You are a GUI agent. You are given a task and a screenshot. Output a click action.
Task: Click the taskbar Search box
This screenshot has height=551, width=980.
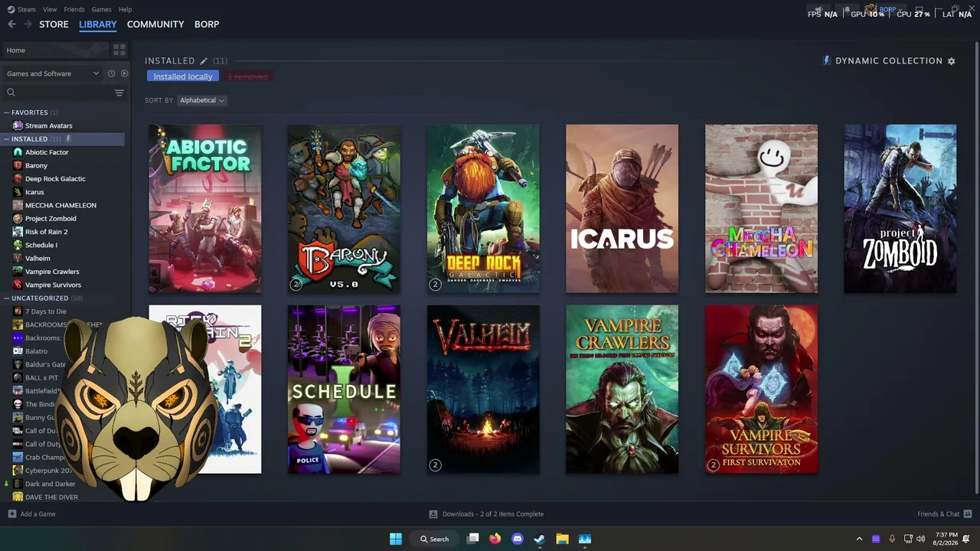point(434,539)
